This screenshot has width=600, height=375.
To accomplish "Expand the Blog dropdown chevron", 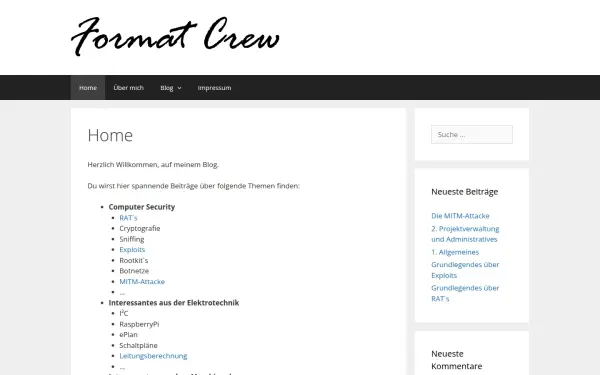I will tap(179, 88).
